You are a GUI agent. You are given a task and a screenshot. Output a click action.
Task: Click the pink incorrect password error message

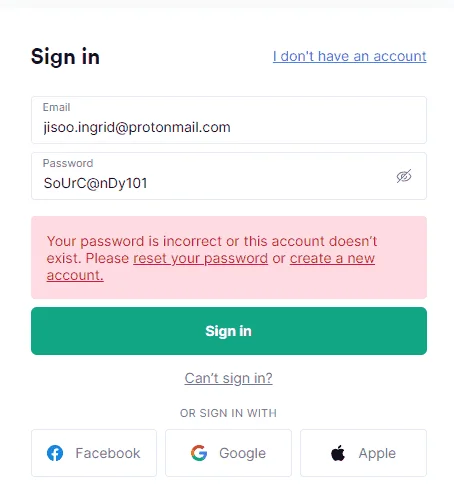pos(229,257)
